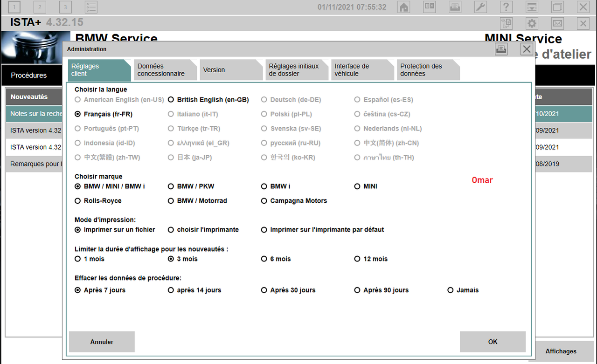Close the ISTA+ session with X icon
The width and height of the screenshot is (597, 364).
click(583, 23)
